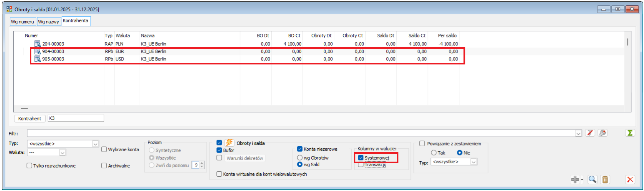Open the filter constructor icon

coord(602,133)
